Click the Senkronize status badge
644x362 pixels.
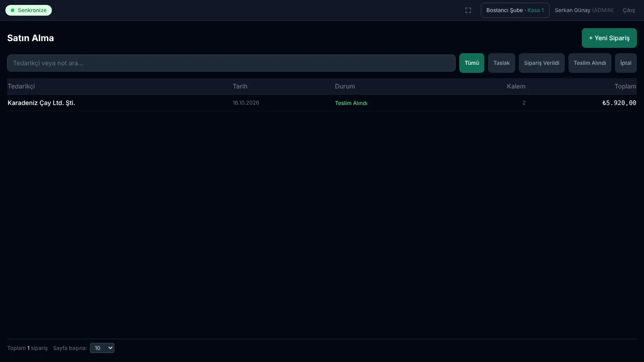[29, 10]
